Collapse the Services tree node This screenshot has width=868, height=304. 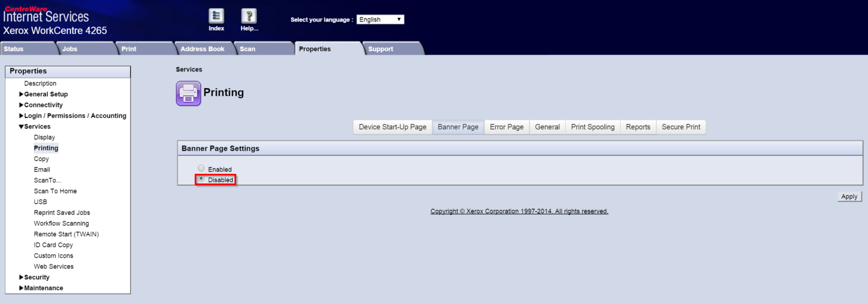tap(22, 126)
